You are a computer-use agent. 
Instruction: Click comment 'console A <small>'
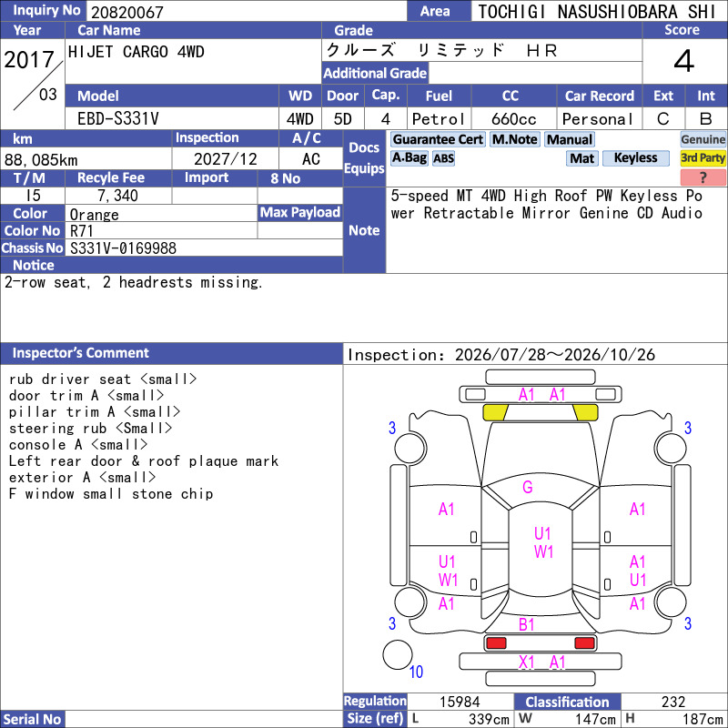pos(78,444)
